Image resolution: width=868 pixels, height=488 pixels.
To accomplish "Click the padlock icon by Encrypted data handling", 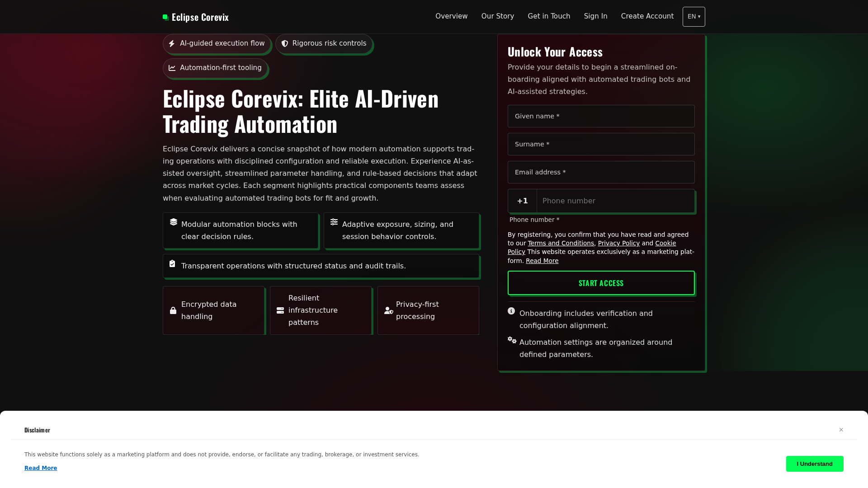I will (x=173, y=310).
